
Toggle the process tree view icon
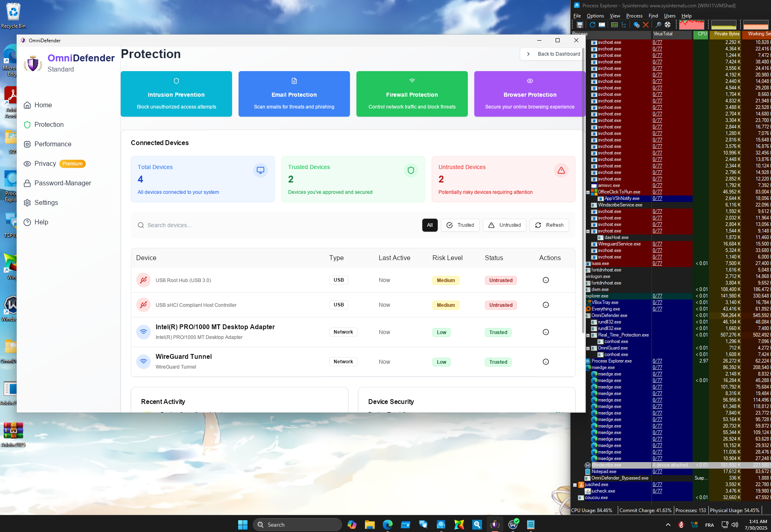click(624, 25)
